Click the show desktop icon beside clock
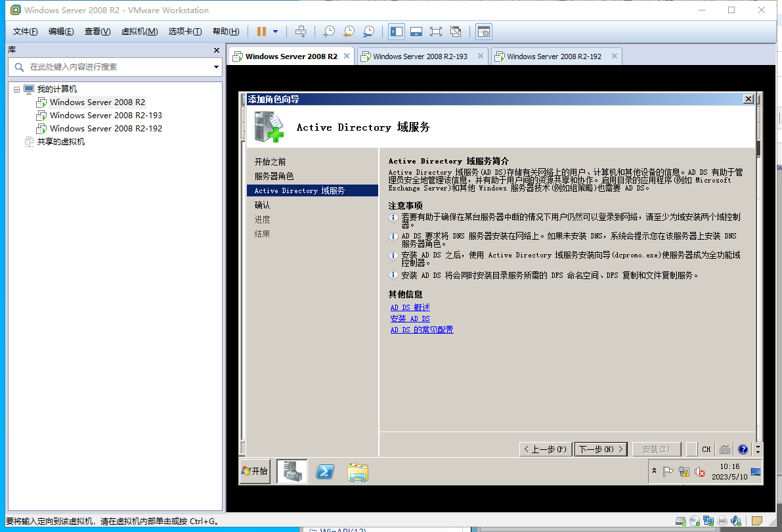Viewport: 782px width, 532px height. point(756,472)
